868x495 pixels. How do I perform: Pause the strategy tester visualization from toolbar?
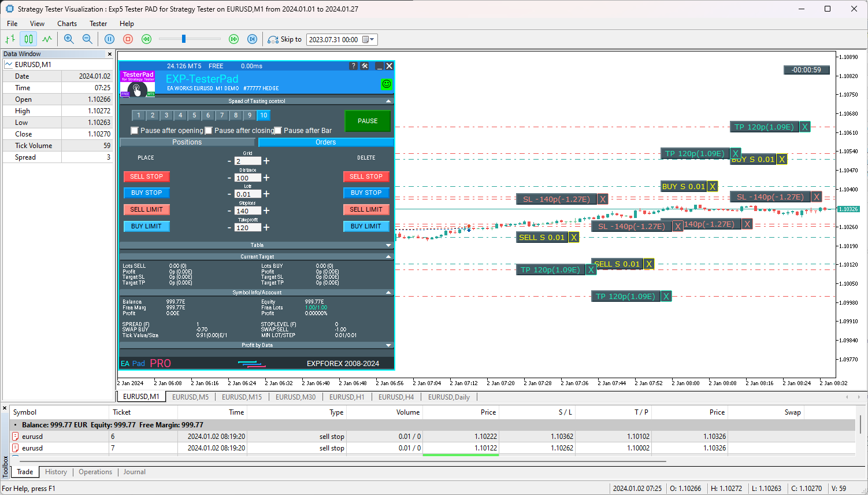click(x=110, y=39)
